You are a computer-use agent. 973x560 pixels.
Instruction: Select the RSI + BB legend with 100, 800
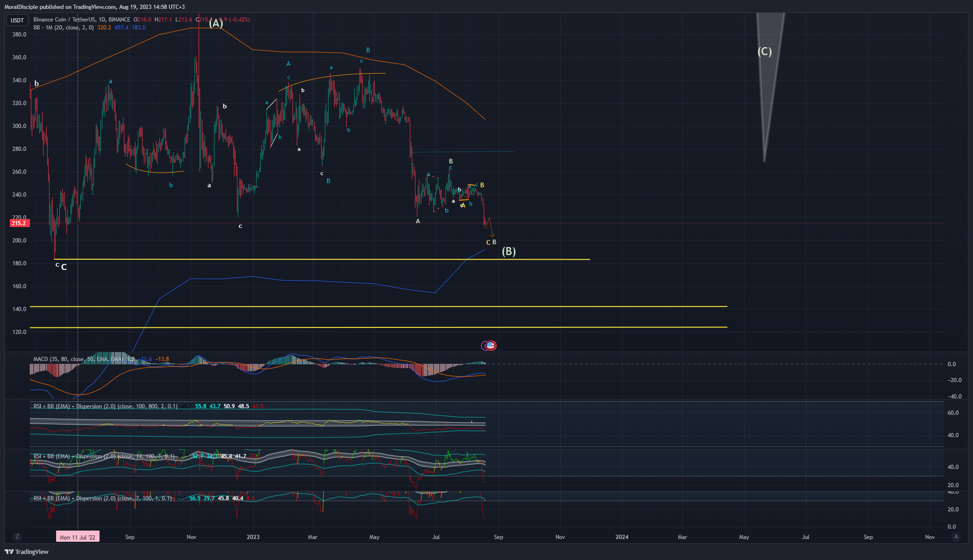[x=106, y=406]
